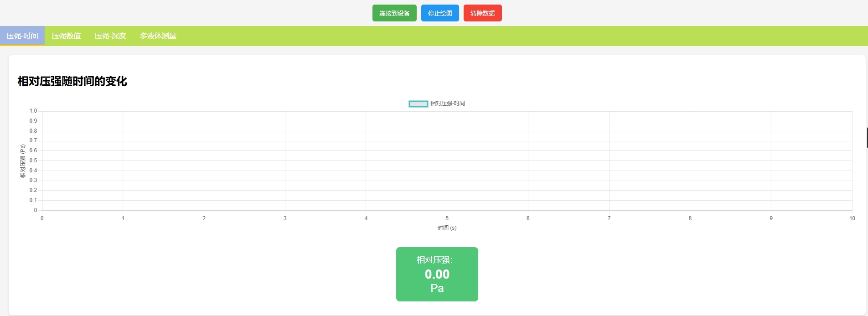This screenshot has height=316, width=868.
Task: Click the y-axis tick label 1.0
Action: pyautogui.click(x=33, y=111)
